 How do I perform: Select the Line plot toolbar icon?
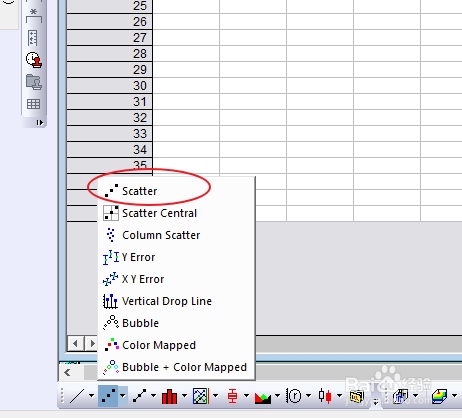coord(77,396)
